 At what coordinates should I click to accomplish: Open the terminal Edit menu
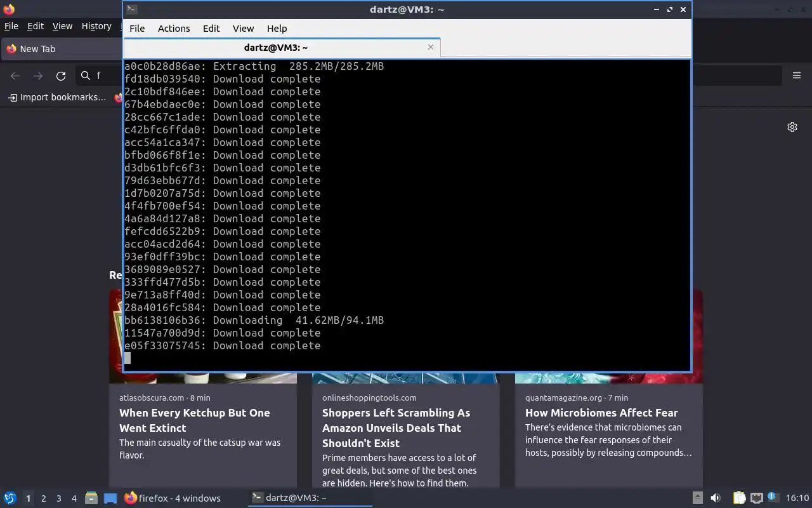pos(211,28)
